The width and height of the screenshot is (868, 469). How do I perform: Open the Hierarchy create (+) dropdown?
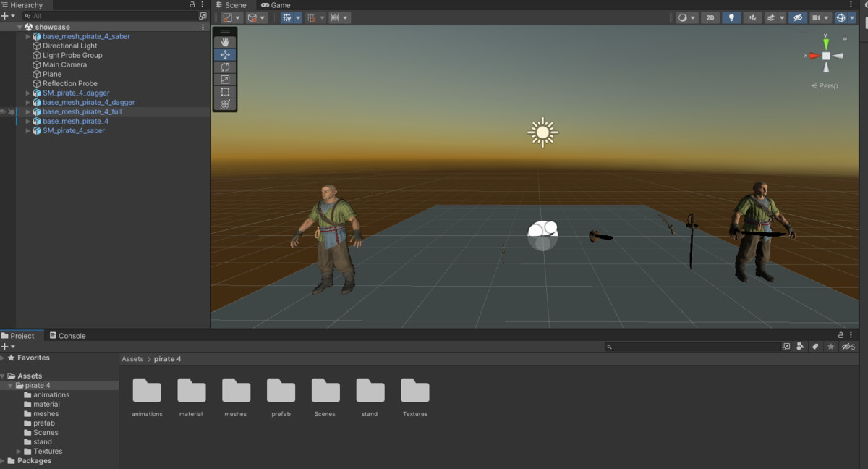pyautogui.click(x=8, y=15)
